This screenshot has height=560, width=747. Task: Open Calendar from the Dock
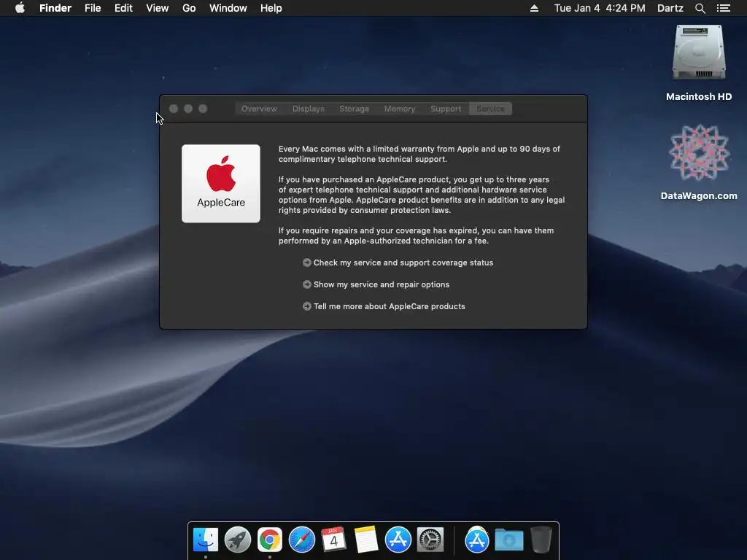click(333, 540)
